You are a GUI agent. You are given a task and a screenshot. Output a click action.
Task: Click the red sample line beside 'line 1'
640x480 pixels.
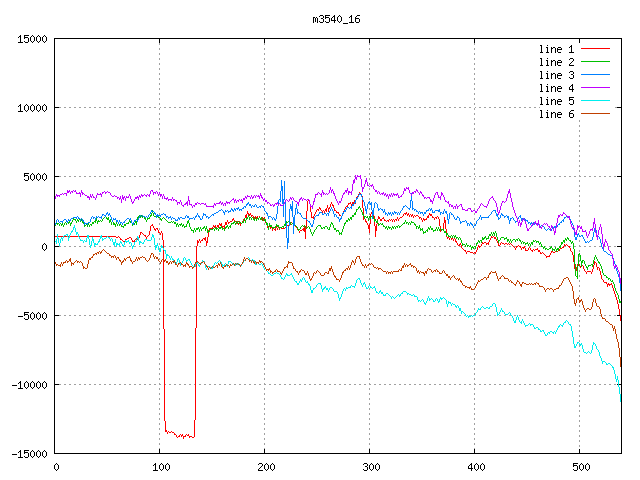tap(595, 49)
